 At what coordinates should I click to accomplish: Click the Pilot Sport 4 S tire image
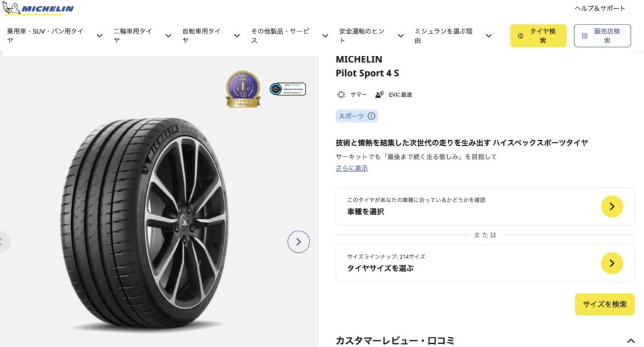pos(145,223)
